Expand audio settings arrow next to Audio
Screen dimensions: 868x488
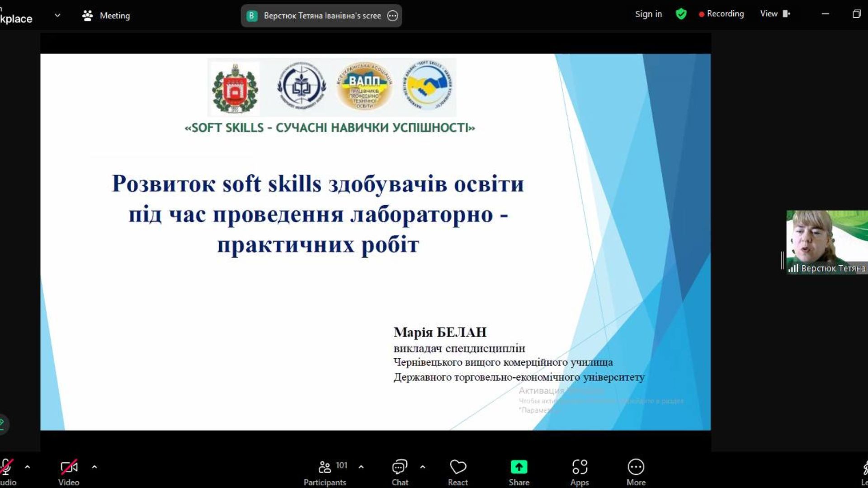(x=28, y=467)
